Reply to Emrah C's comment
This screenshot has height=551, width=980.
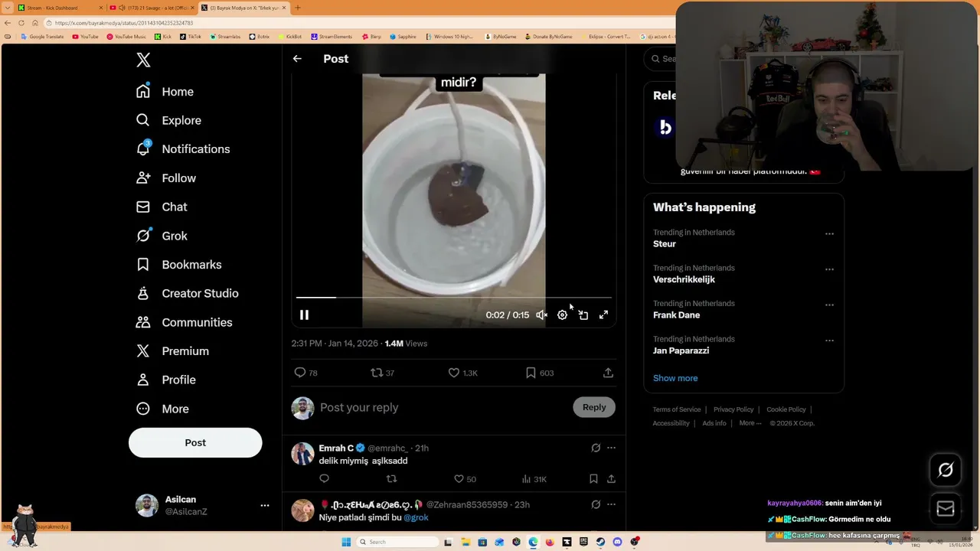(x=324, y=479)
